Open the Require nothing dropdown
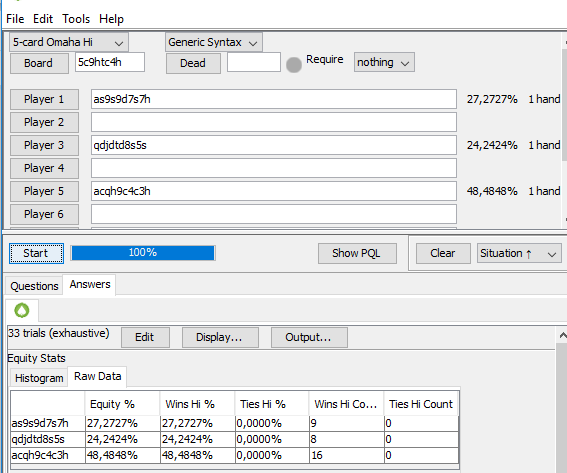The image size is (567, 473). [384, 63]
